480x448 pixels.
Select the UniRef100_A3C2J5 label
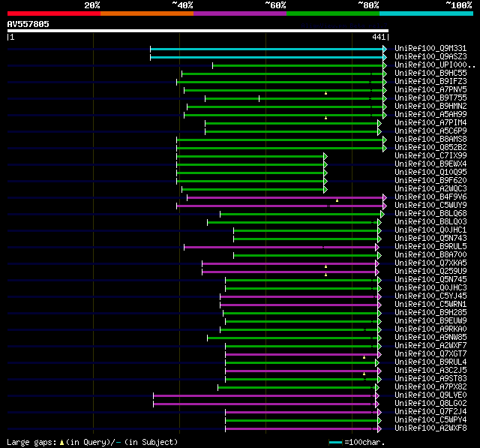coord(430,371)
